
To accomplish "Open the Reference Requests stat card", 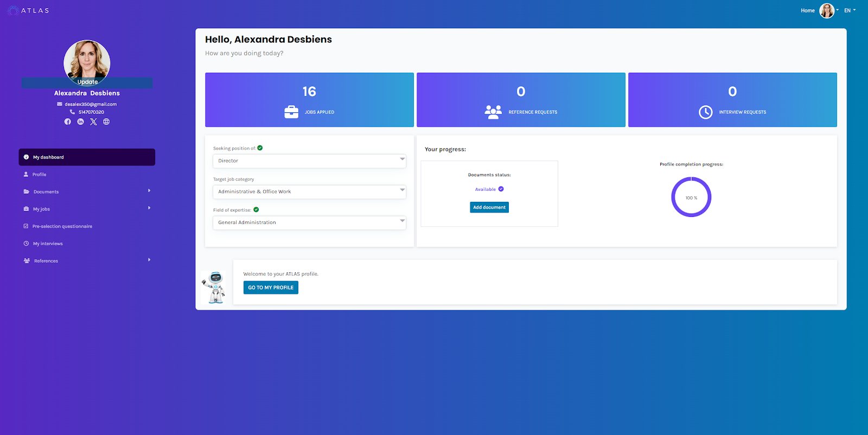I will tap(521, 100).
